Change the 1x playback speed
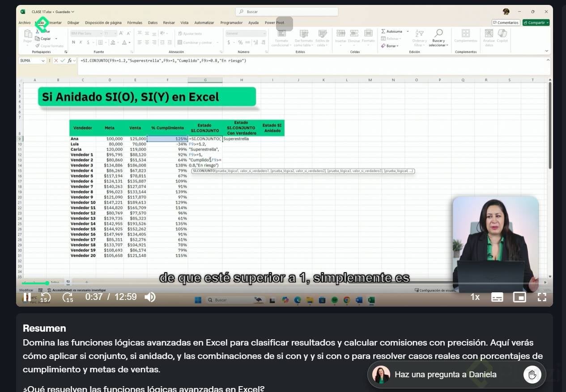Image resolution: width=566 pixels, height=392 pixels. pos(475,297)
